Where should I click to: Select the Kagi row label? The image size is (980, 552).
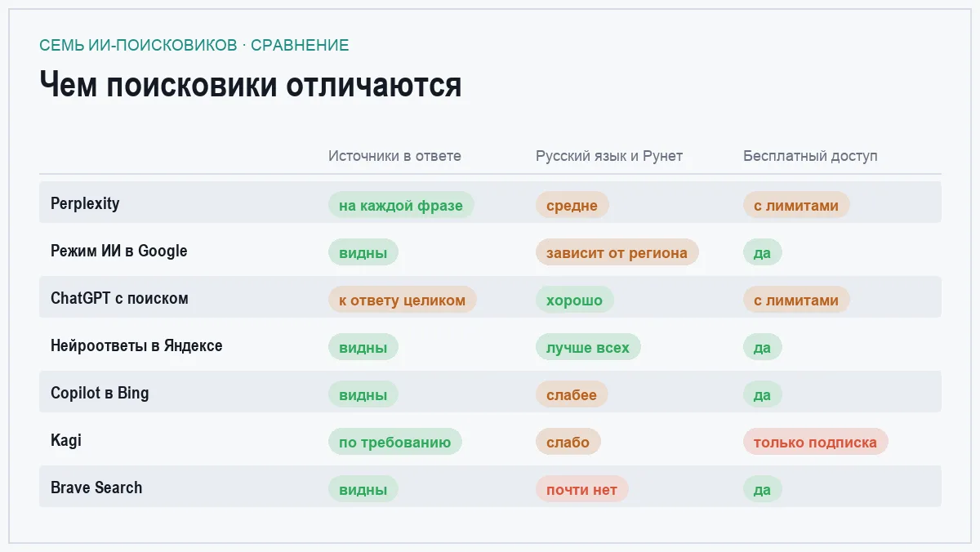[66, 440]
